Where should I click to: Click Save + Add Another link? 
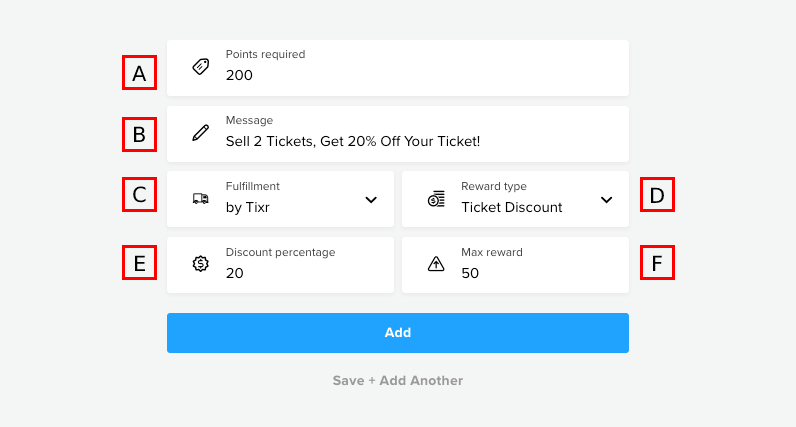click(398, 381)
